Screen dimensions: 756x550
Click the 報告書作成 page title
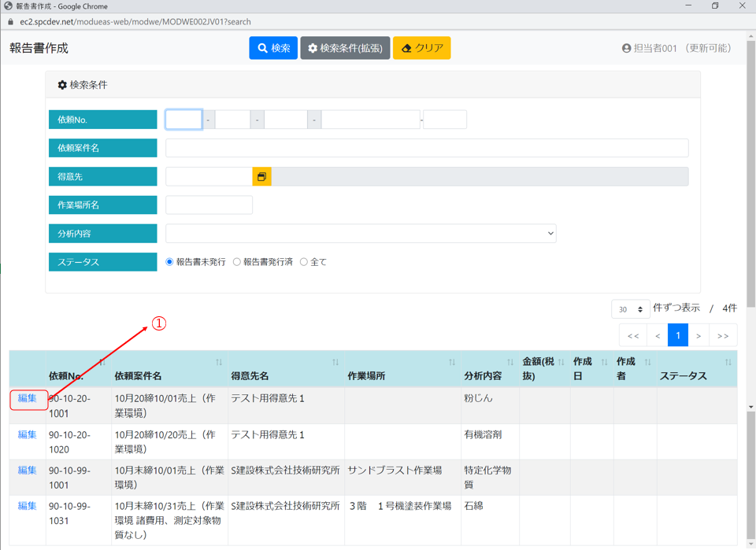39,48
